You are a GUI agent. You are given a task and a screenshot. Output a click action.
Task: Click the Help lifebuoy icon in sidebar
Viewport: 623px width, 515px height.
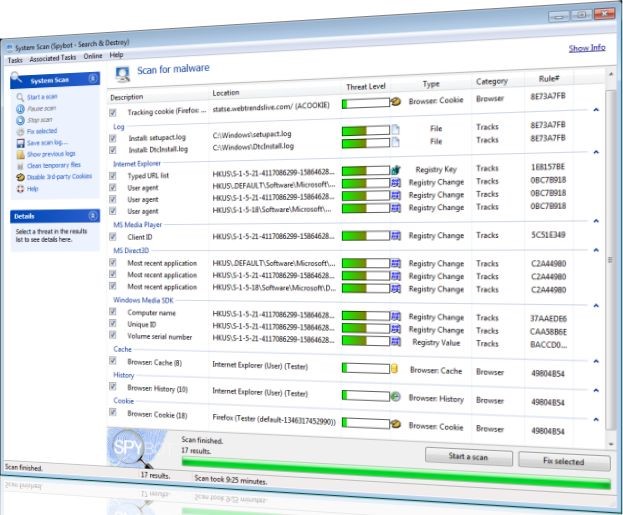coord(21,189)
